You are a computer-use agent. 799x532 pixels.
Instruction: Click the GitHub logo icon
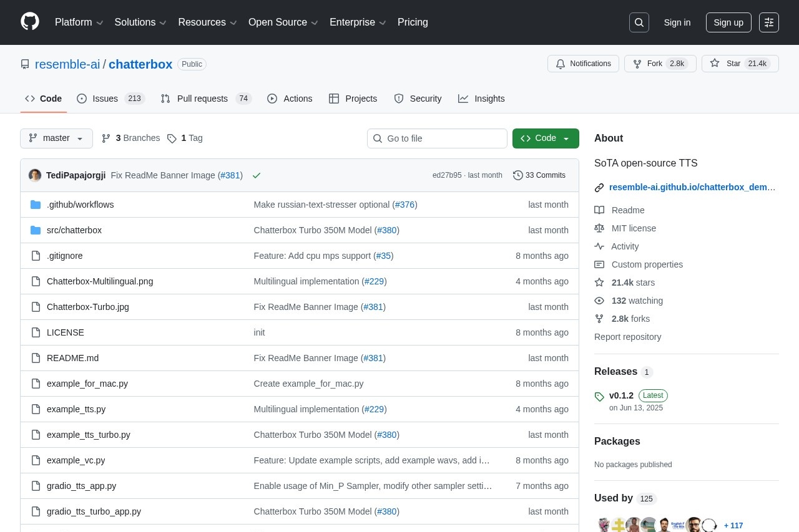30,22
